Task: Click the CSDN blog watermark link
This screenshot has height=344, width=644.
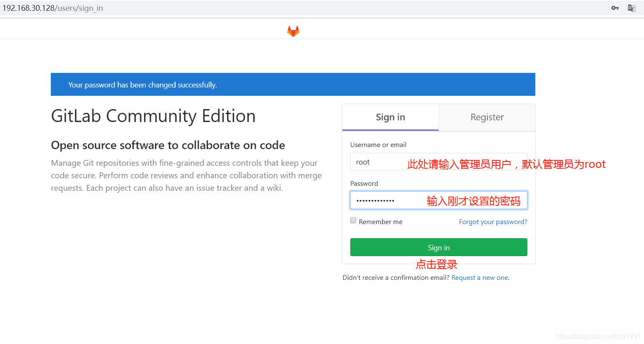Action: [599, 336]
